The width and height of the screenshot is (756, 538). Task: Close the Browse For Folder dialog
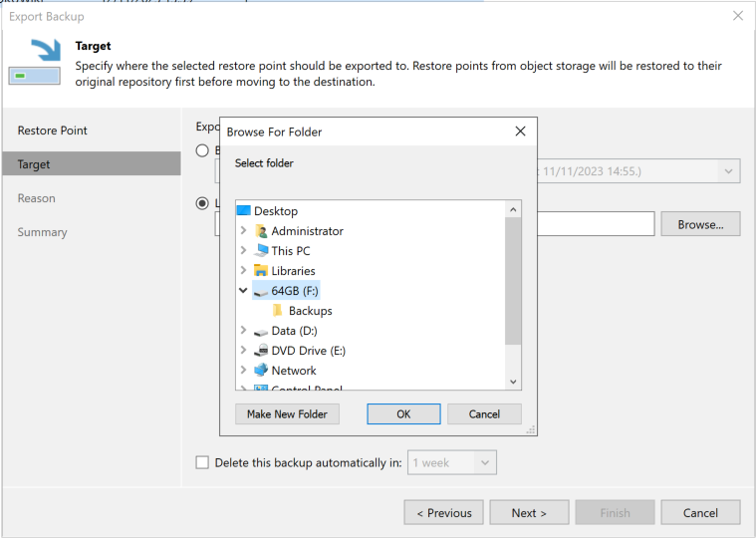(520, 132)
